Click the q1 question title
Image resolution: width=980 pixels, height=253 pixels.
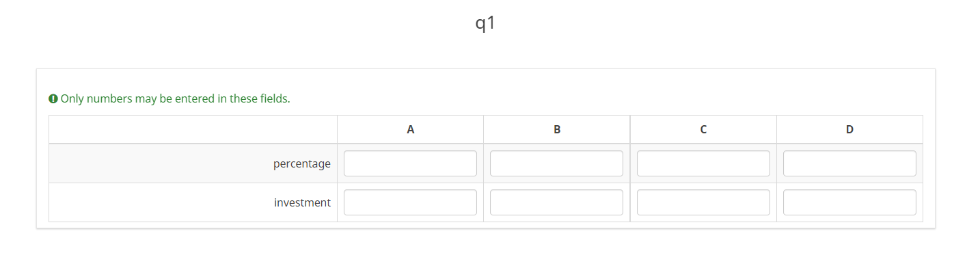click(x=485, y=23)
